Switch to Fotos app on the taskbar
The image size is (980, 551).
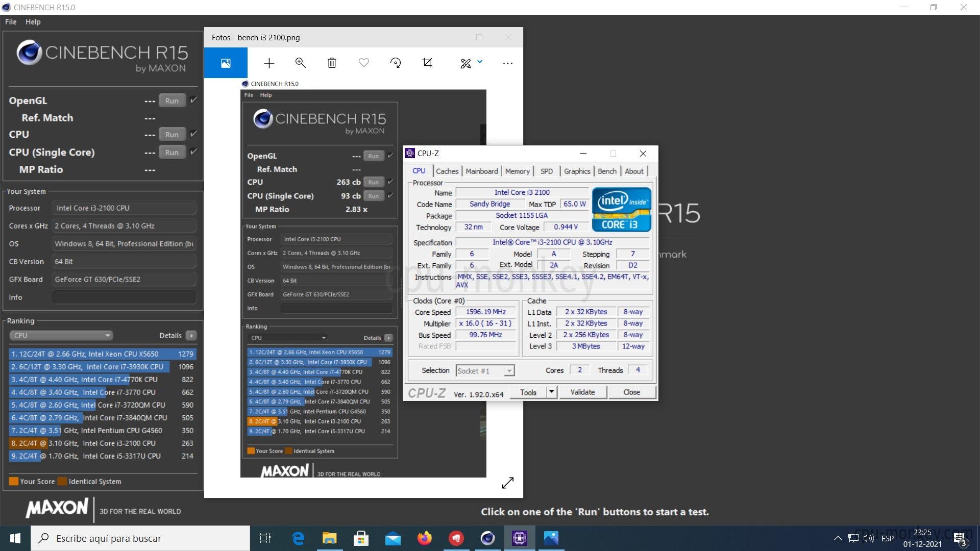coord(551,538)
